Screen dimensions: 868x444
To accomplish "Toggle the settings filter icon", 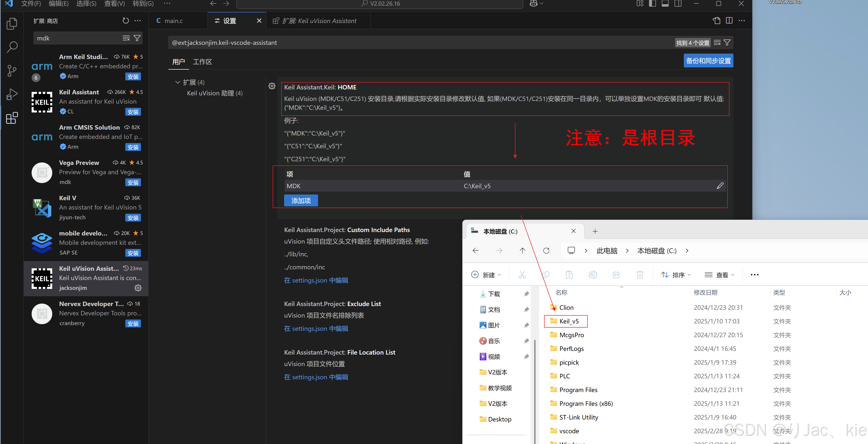I will [x=727, y=42].
